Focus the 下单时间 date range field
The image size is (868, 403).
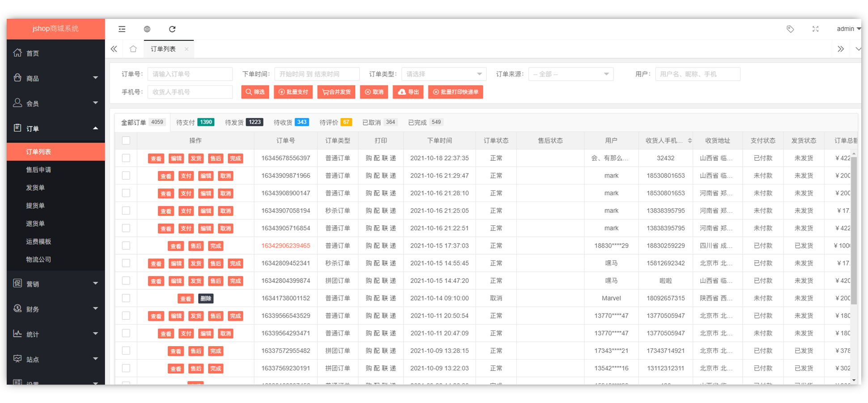[x=317, y=74]
